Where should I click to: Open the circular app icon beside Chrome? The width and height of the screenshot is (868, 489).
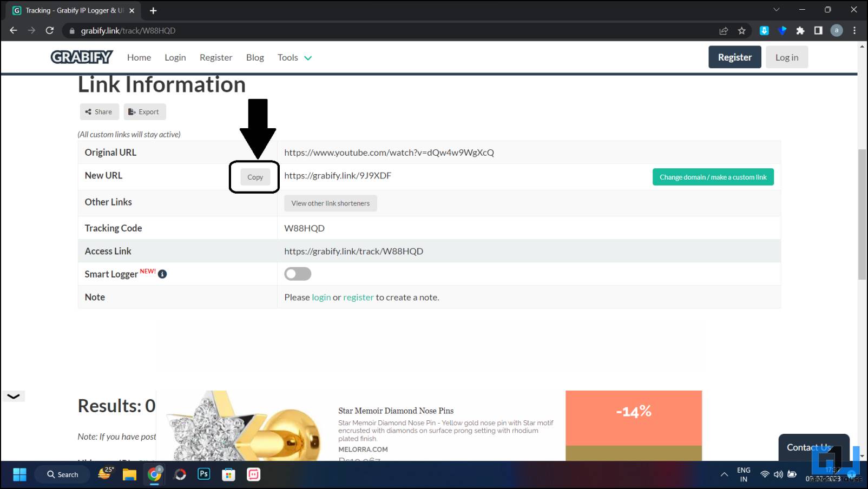point(180,474)
